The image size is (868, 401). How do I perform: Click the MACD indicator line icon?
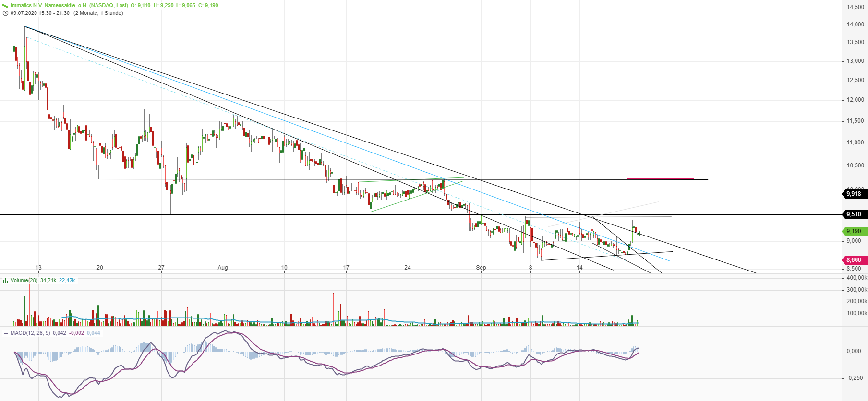pos(5,333)
